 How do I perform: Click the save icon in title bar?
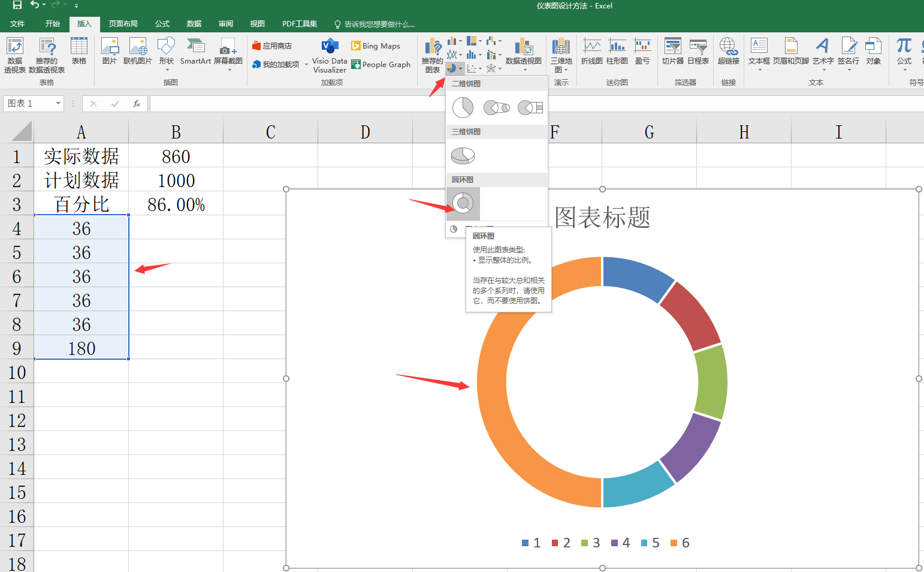(x=17, y=5)
